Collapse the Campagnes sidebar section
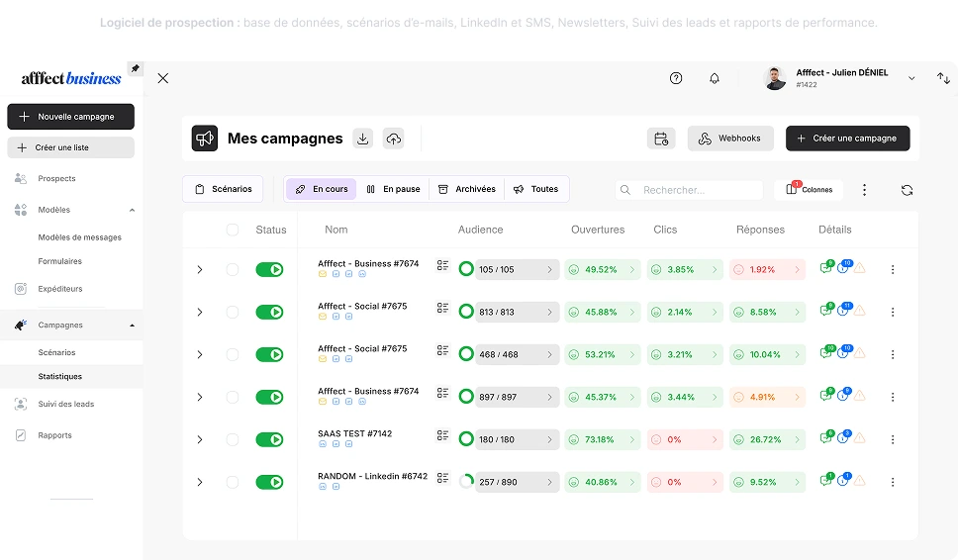 click(x=132, y=326)
